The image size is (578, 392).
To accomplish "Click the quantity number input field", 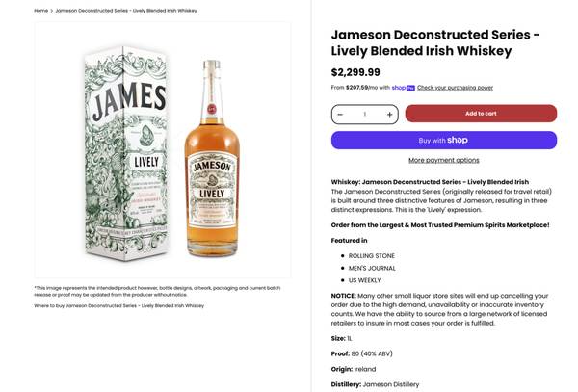I will coord(364,114).
